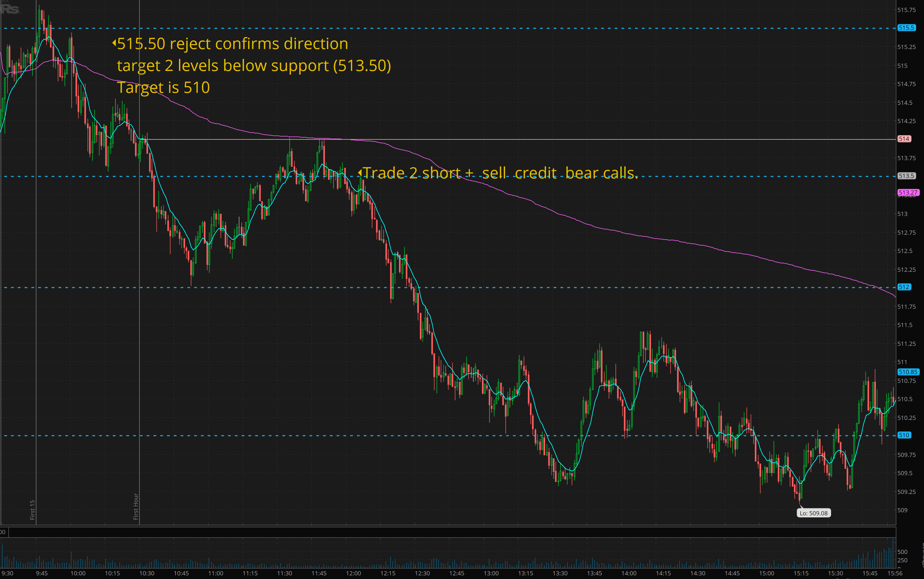Select the blue 510 price level tag
The height and width of the screenshot is (579, 924).
(x=904, y=435)
